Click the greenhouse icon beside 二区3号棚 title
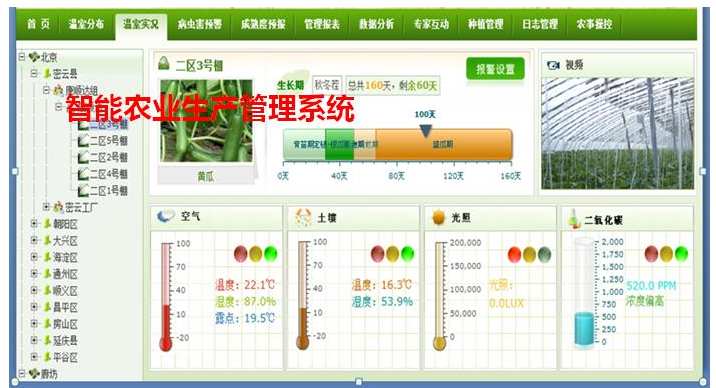Image resolution: width=716 pixels, height=388 pixels. point(163,63)
